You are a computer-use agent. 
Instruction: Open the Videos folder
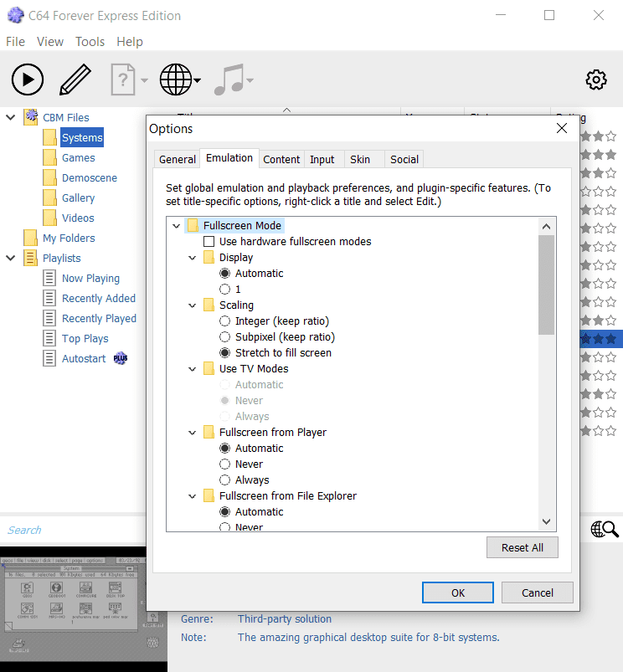pos(78,218)
